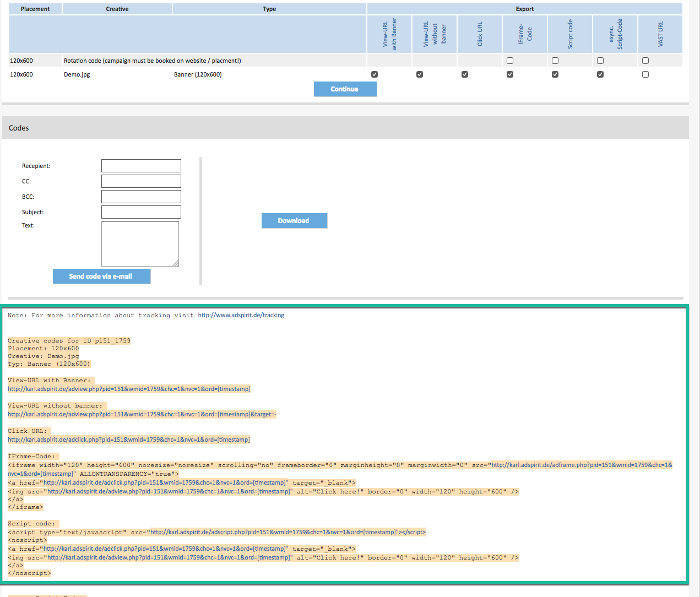Select the rotated async. Script-Code header

click(x=615, y=34)
